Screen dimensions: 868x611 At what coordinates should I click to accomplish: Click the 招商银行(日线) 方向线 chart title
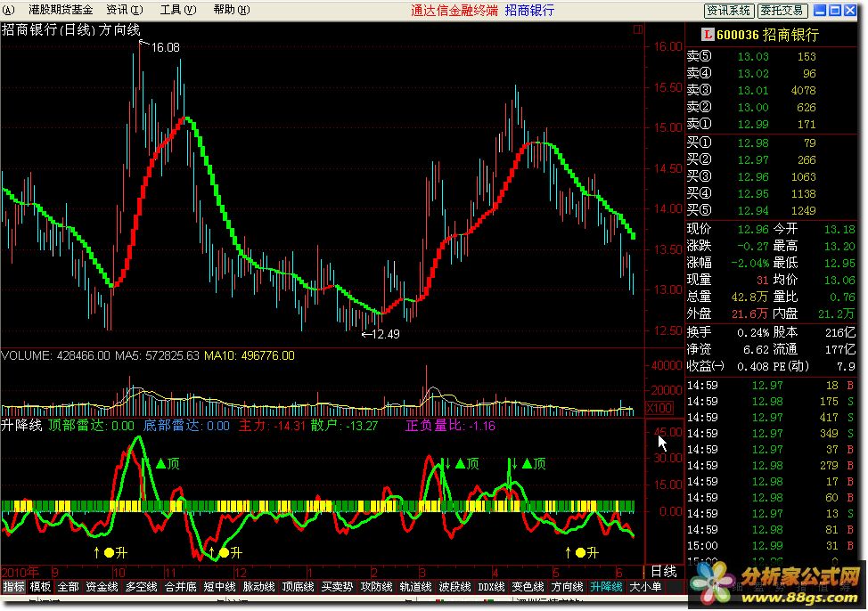pyautogui.click(x=71, y=30)
